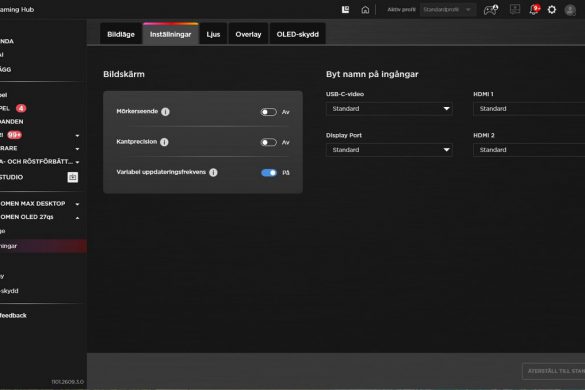Open the game controller icon
Screen dimensions: 585x390
click(x=491, y=10)
